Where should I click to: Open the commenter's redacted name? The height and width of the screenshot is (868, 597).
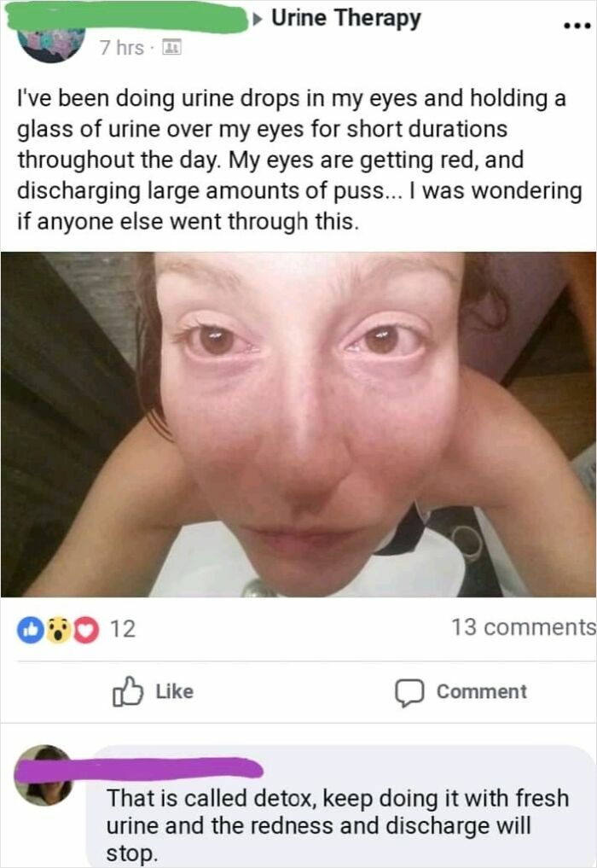(x=138, y=770)
